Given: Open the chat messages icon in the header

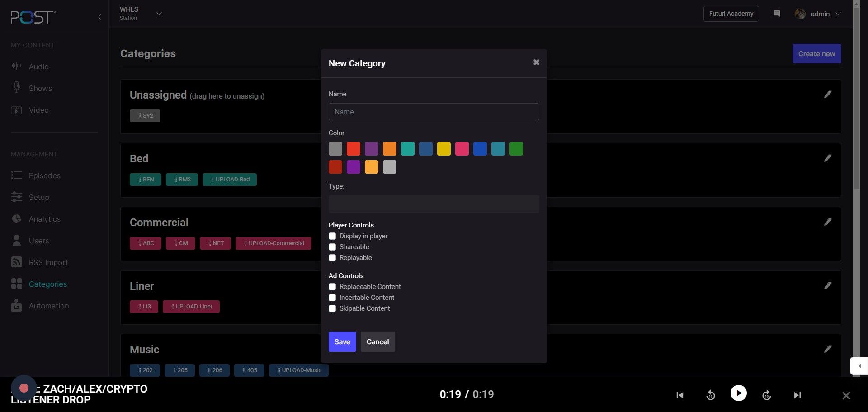Looking at the screenshot, I should point(777,14).
